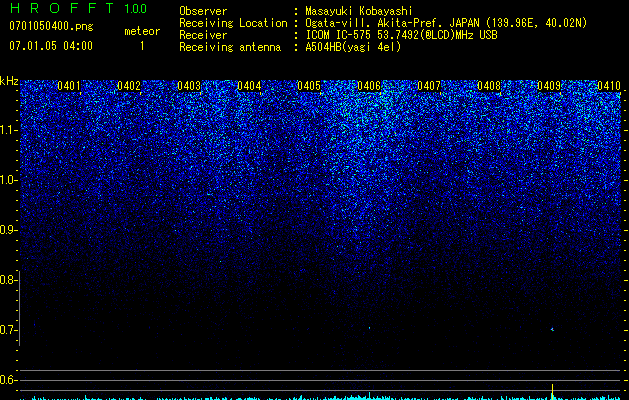This screenshot has height=400, width=629.
Task: Click the 0409 time marker
Action: pyautogui.click(x=549, y=86)
